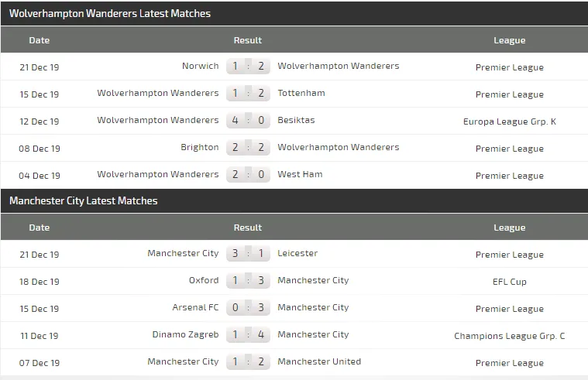Click the Brighton 2 : 2 score box
The height and width of the screenshot is (380, 588).
248,148
